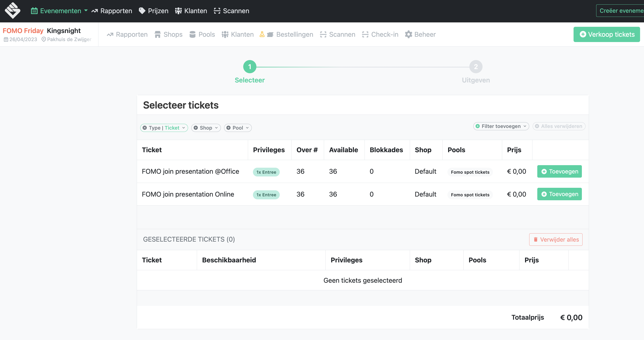Click the Over # column header
The image size is (644, 340).
[307, 150]
